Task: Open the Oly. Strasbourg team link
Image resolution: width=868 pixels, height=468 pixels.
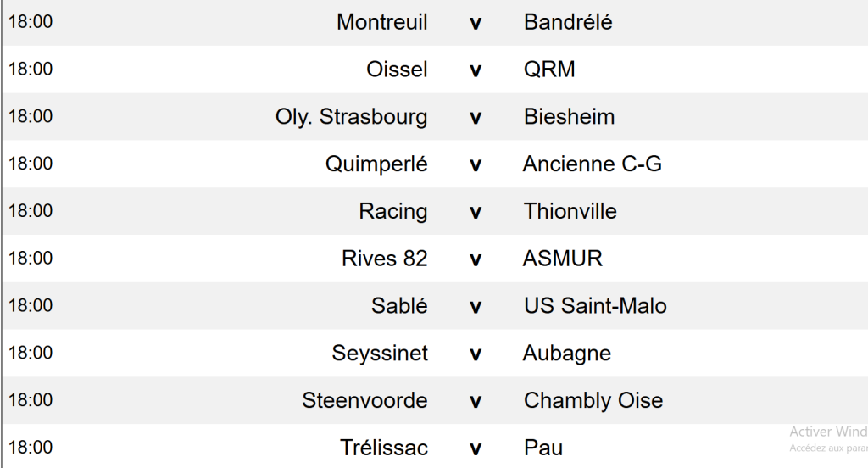Action: pyautogui.click(x=351, y=117)
